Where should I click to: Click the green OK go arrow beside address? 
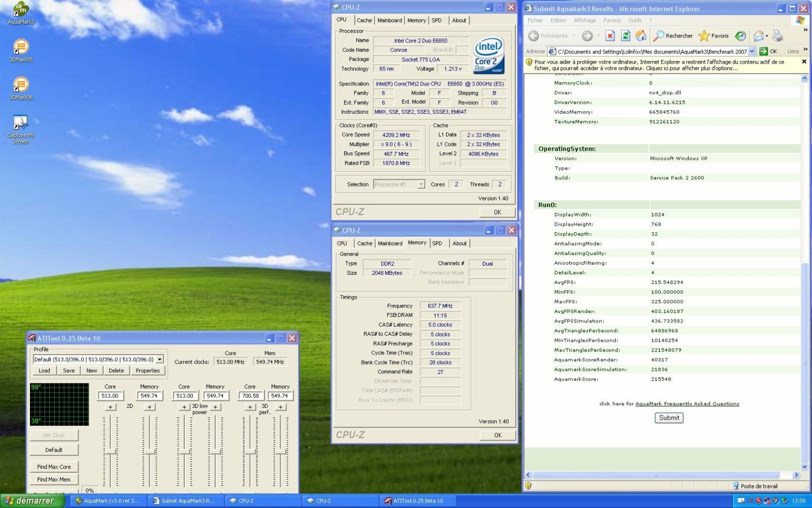click(763, 51)
